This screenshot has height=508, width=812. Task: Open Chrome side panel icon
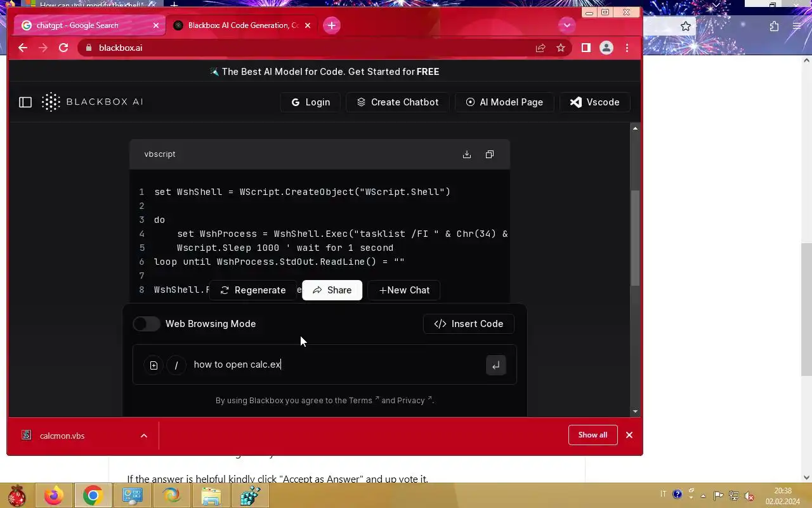(586, 48)
